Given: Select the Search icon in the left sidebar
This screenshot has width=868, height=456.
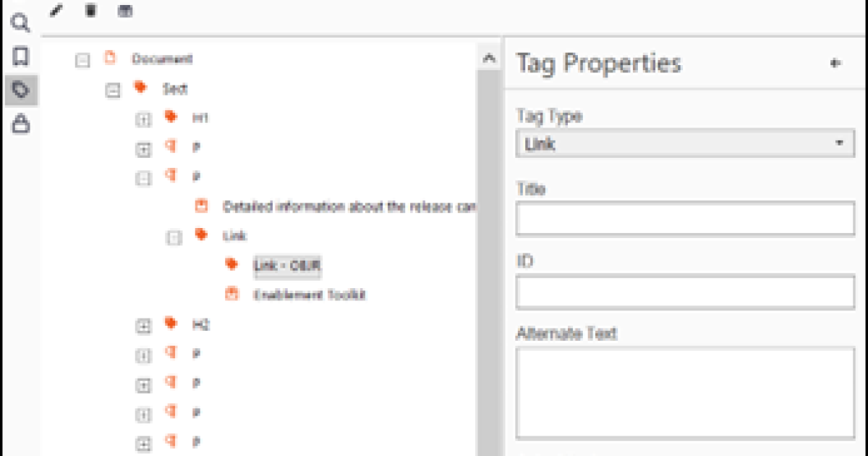Looking at the screenshot, I should point(21,24).
